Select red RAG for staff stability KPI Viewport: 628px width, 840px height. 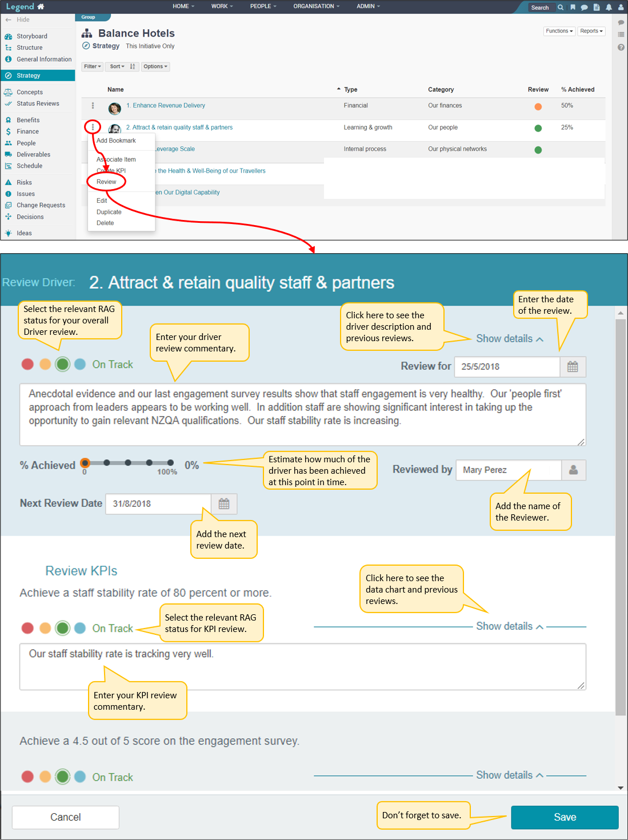coord(27,628)
